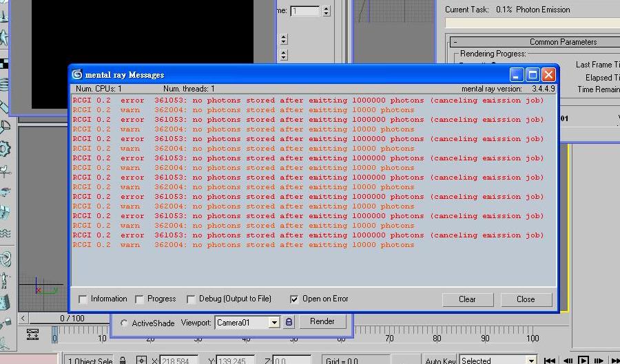
Task: Select the Wind weathervane tool
Action: click(x=5, y=171)
